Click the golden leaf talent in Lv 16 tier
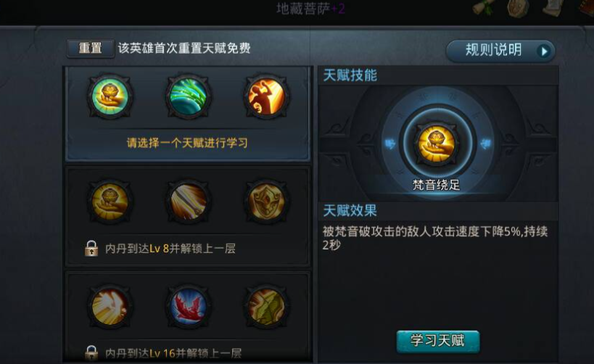The height and width of the screenshot is (364, 594). pyautogui.click(x=267, y=307)
